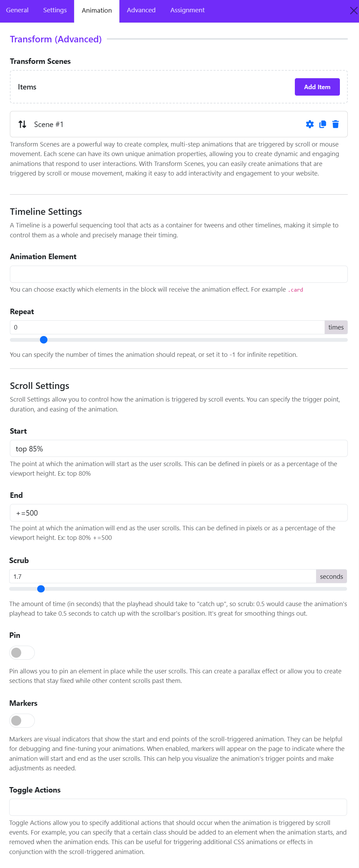This screenshot has height=868, width=359.
Task: Click the Start field with top 85%
Action: pos(179,448)
